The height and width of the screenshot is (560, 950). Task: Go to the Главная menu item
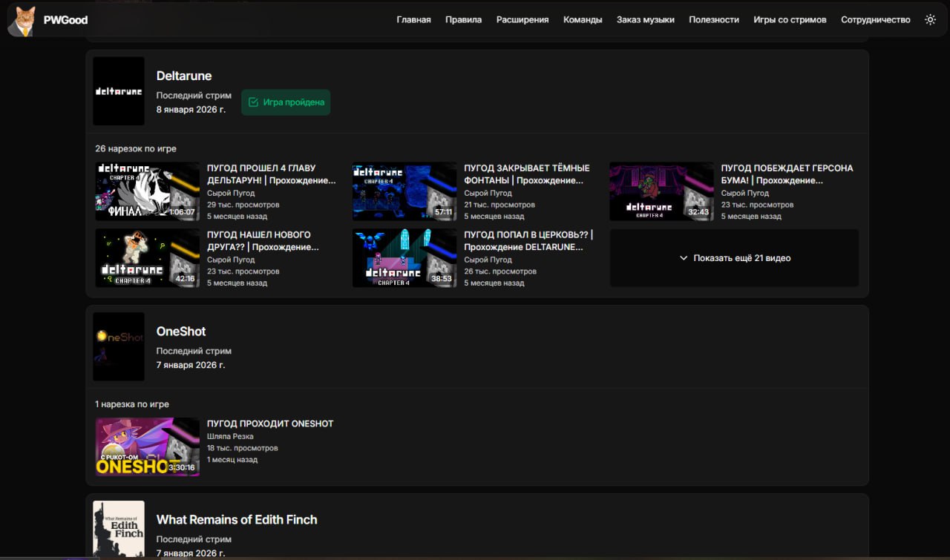[x=413, y=20]
